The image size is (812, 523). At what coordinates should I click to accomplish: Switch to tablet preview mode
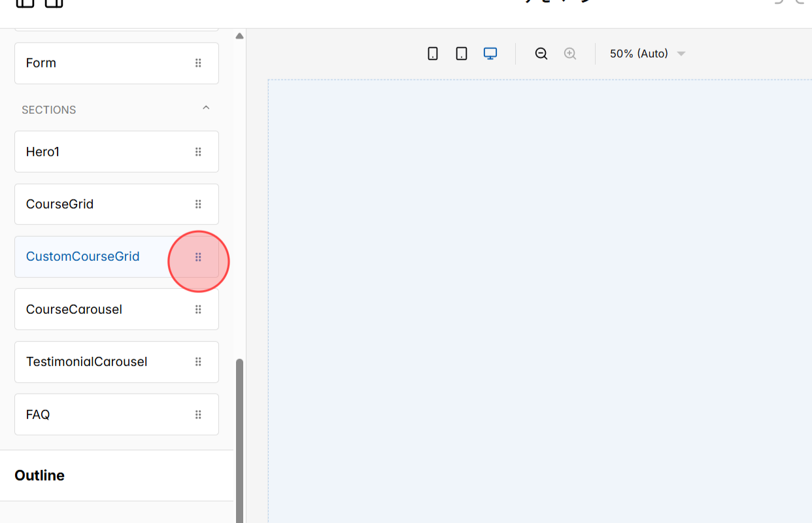[461, 54]
